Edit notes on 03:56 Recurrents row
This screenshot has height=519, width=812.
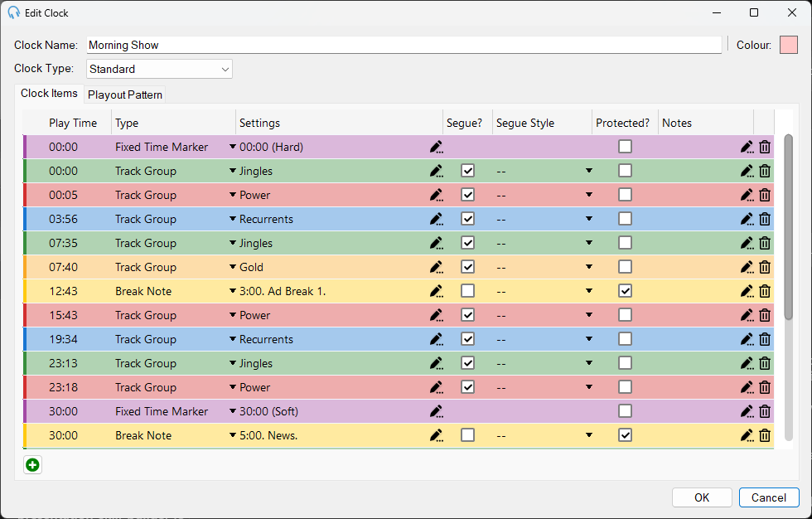[x=747, y=219]
